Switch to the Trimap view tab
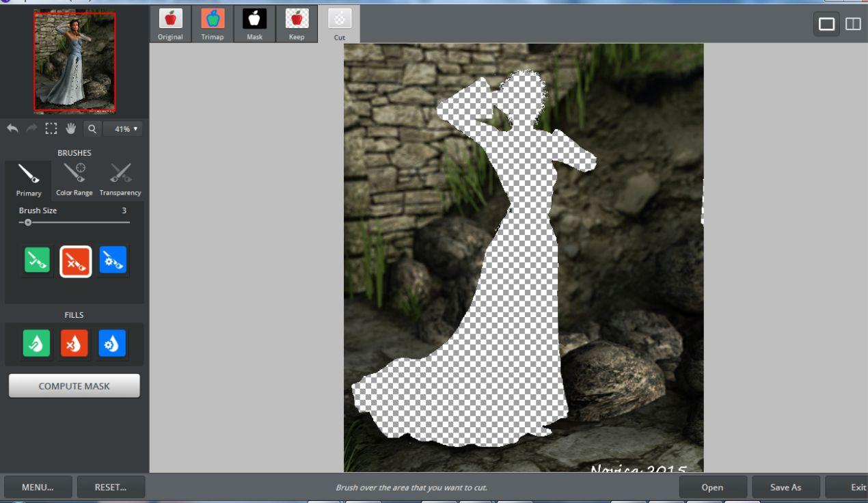868x503 pixels. pyautogui.click(x=213, y=25)
